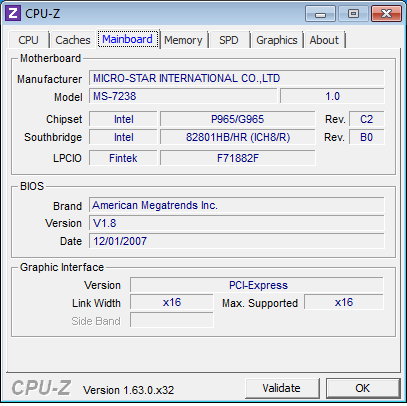This screenshot has width=407, height=406.
Task: Select the Mainboard tab
Action: coord(127,39)
